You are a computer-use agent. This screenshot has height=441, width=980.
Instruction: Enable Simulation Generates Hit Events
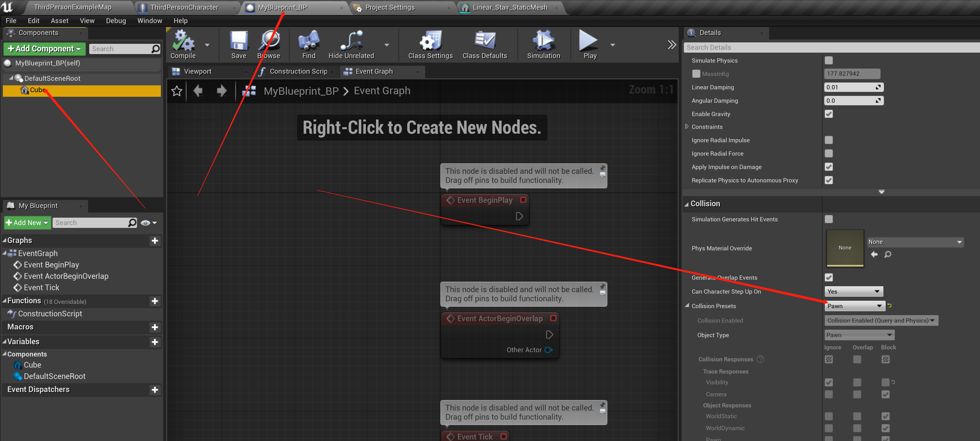point(829,219)
